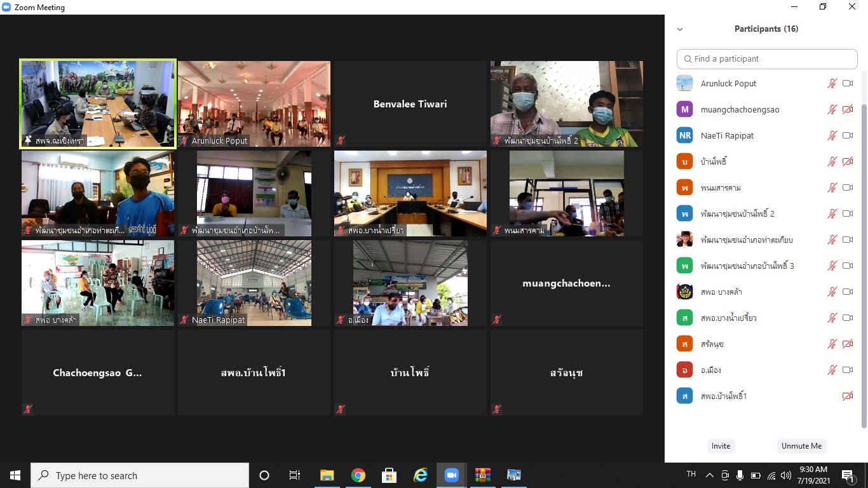
Task: Open the TH keyboard language selector
Action: coord(690,475)
